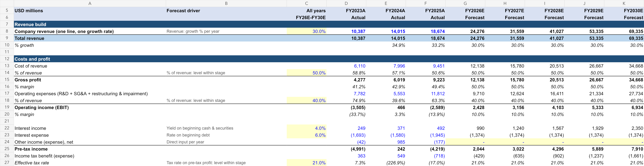
Task: Click the 'Revenue: growth % per year' driver cell
Action: 226,31
